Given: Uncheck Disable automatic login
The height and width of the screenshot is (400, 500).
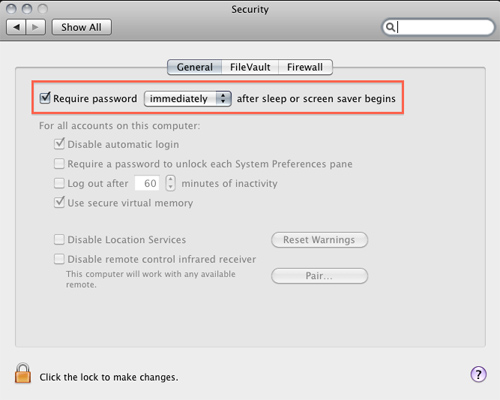Looking at the screenshot, I should click(x=59, y=144).
